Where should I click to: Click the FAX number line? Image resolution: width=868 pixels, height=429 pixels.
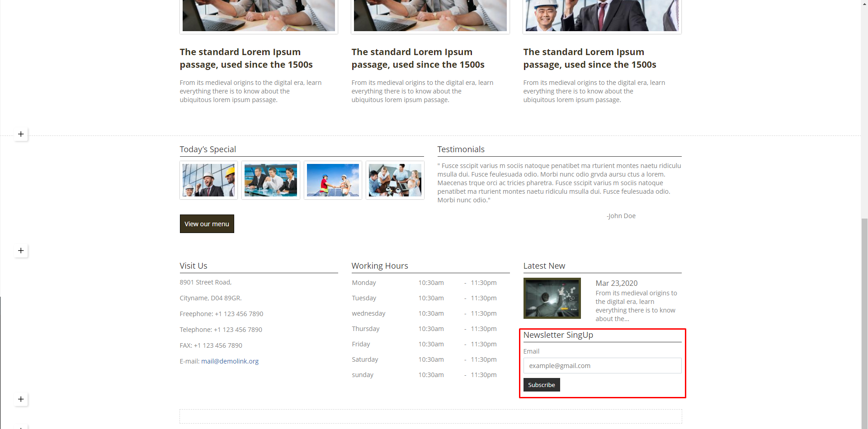211,345
